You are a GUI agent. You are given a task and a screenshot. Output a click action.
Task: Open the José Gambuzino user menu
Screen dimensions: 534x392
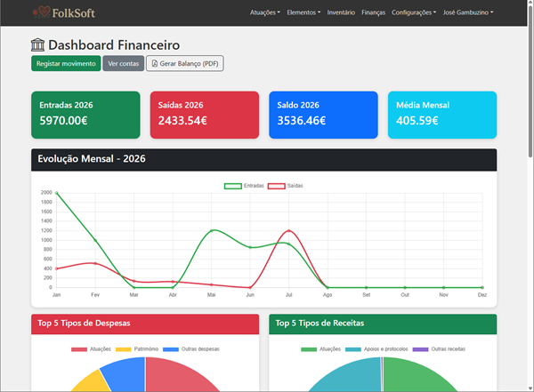tap(468, 12)
